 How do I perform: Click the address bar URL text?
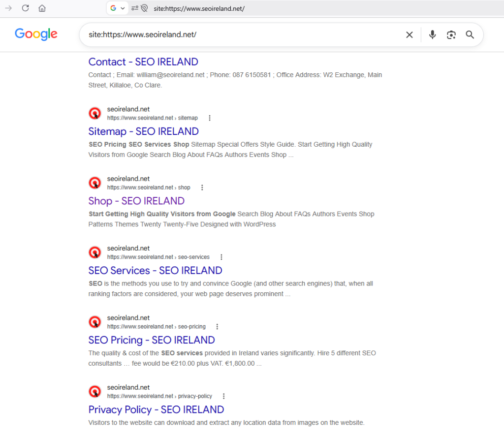click(199, 9)
